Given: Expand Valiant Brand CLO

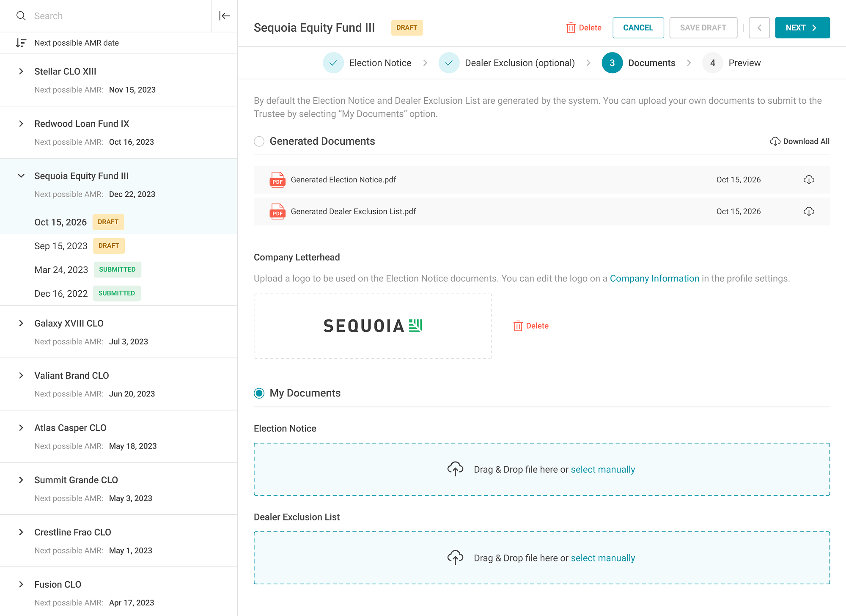Looking at the screenshot, I should (x=21, y=376).
